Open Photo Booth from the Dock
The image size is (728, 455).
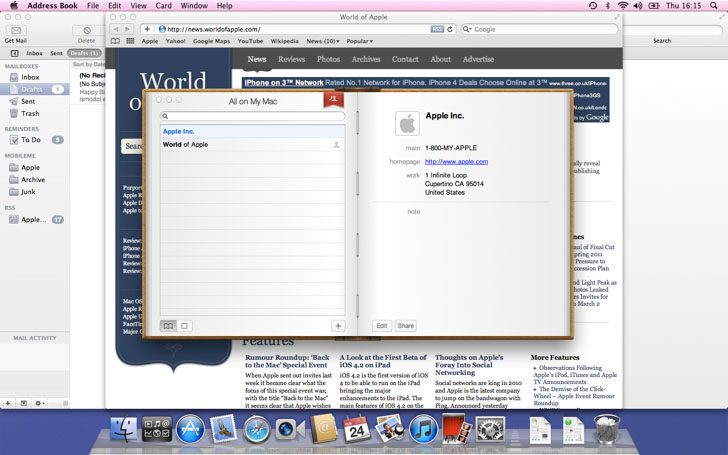[456, 429]
